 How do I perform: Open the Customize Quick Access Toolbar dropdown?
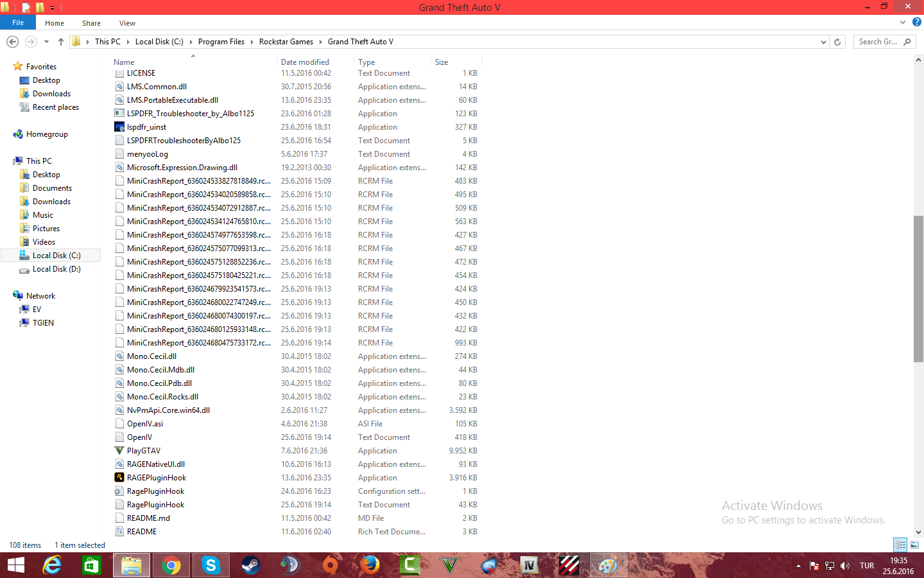click(53, 8)
